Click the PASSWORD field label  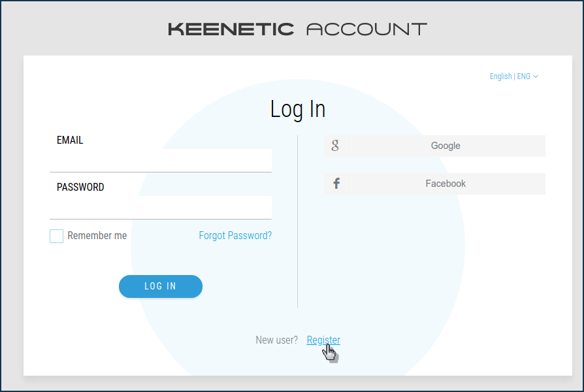click(x=80, y=187)
